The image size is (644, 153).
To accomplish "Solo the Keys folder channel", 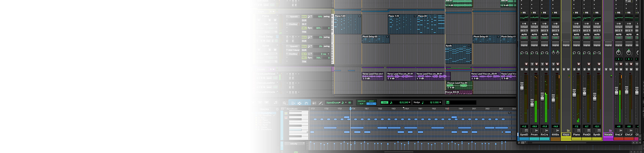I will (x=563, y=69).
